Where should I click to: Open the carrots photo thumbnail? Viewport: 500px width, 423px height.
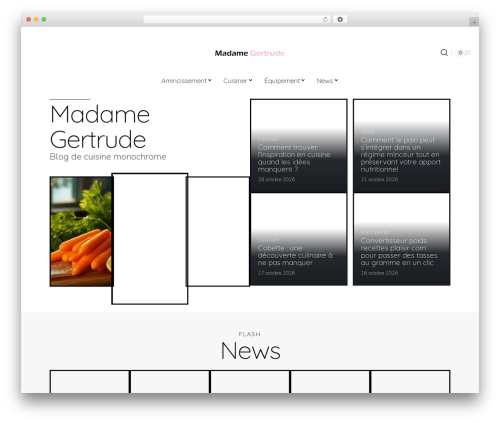(81, 231)
